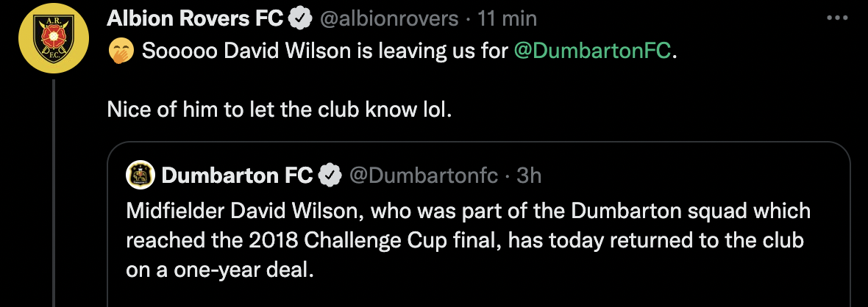This screenshot has width=868, height=307.
Task: Open the Albion Rovers FC display name
Action: 195,18
